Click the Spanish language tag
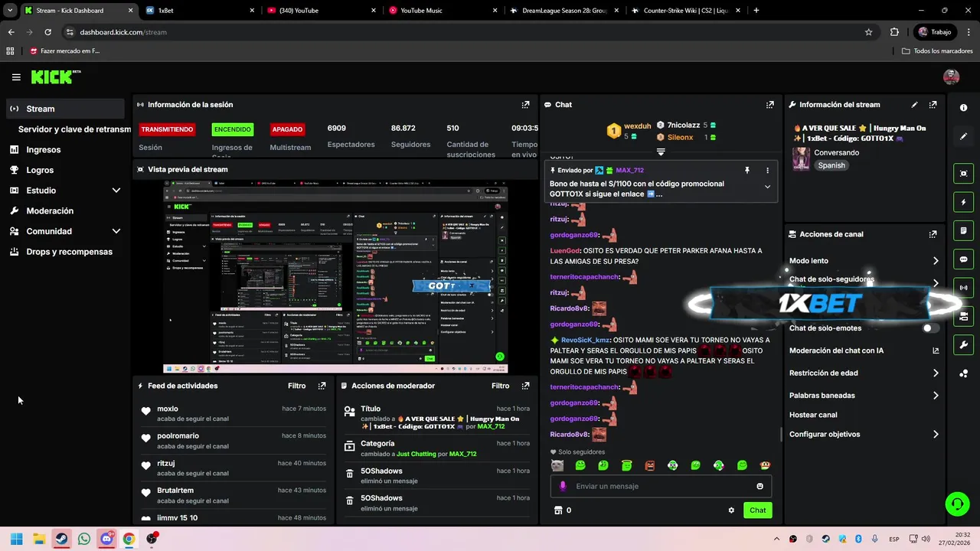 [831, 165]
